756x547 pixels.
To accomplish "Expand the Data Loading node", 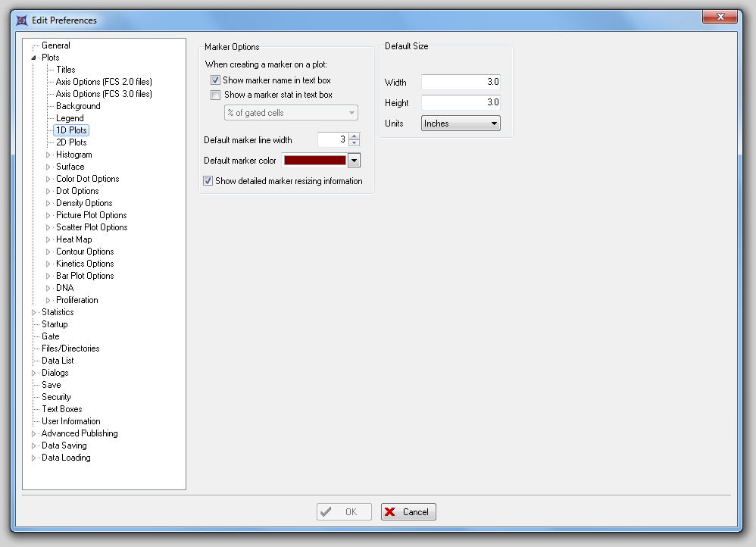I will [x=33, y=458].
